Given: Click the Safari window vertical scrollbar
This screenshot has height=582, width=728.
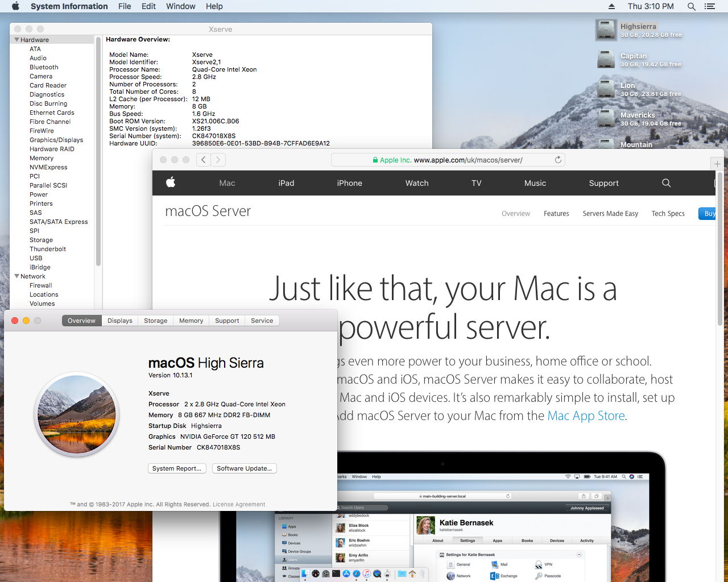Looking at the screenshot, I should tap(720, 248).
